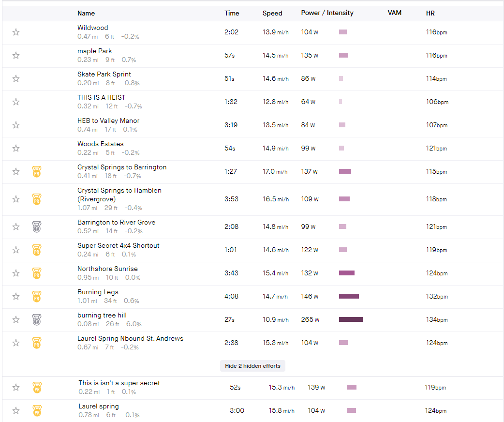Click PR medal beside Laurel spring

pyautogui.click(x=37, y=411)
